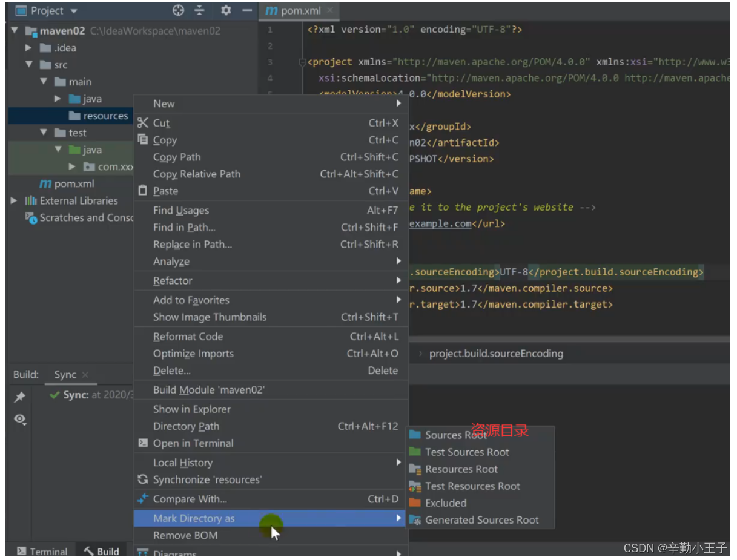Click the Synchronize refresh icon

pos(143,479)
